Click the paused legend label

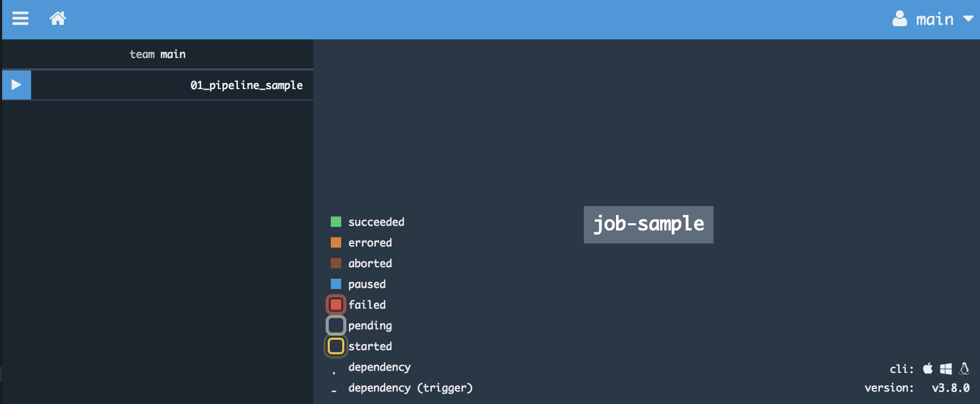367,284
